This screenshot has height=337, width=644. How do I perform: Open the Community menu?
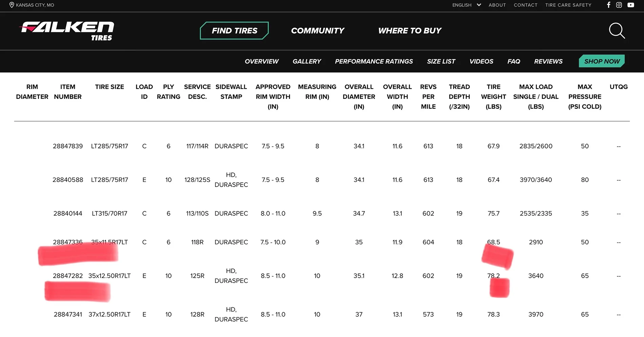pyautogui.click(x=318, y=31)
